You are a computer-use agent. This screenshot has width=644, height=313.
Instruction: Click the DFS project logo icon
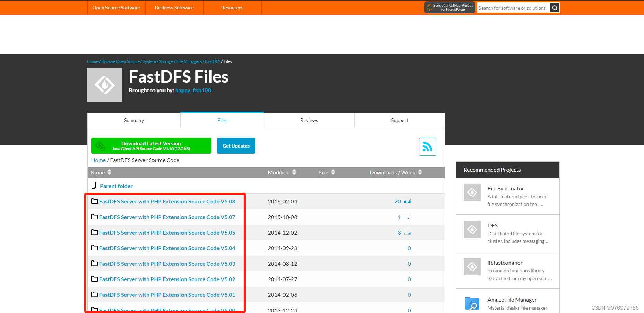[472, 229]
